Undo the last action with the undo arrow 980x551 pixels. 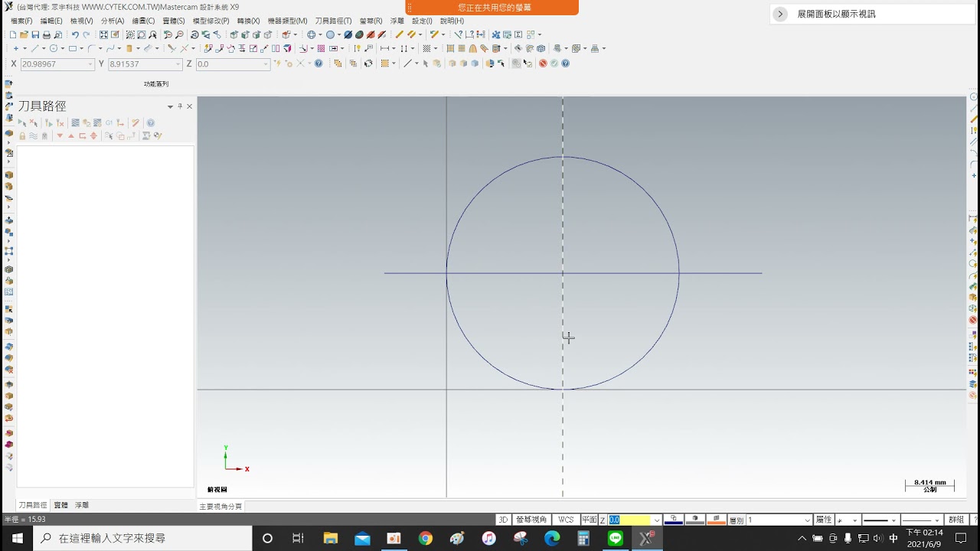pyautogui.click(x=75, y=35)
